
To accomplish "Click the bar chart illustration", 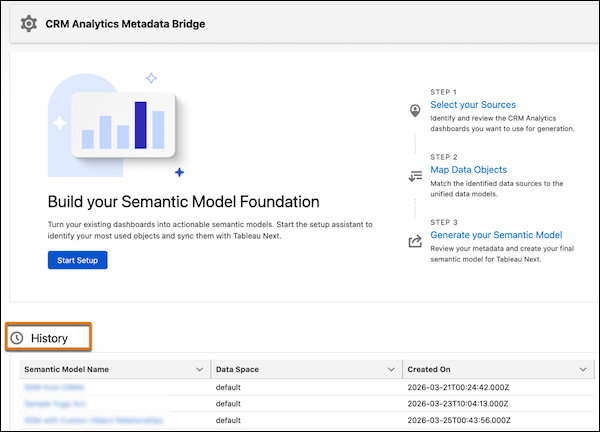I will 123,125.
